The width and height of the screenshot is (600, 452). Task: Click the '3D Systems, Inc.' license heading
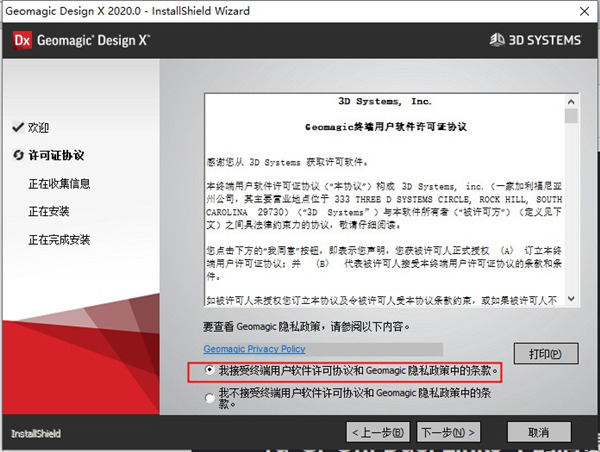tap(385, 101)
